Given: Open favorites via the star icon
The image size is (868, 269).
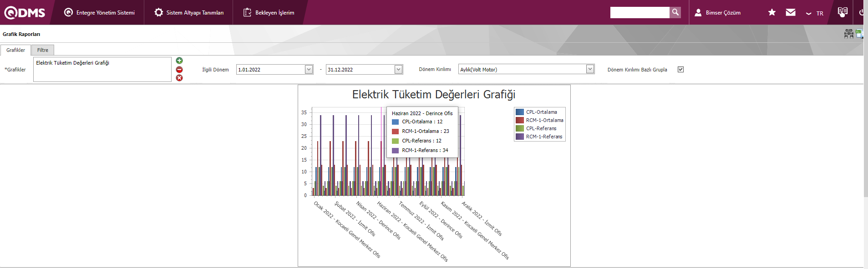Looking at the screenshot, I should point(772,12).
